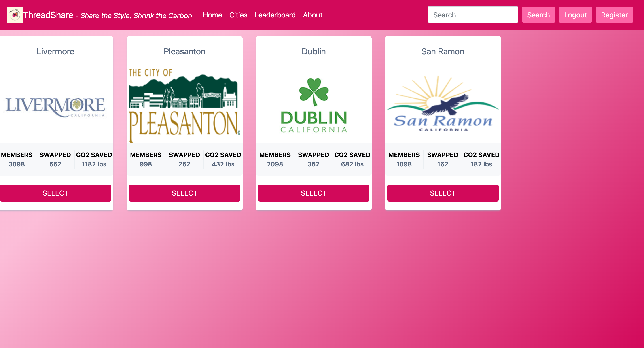Go to the Cities page

238,15
